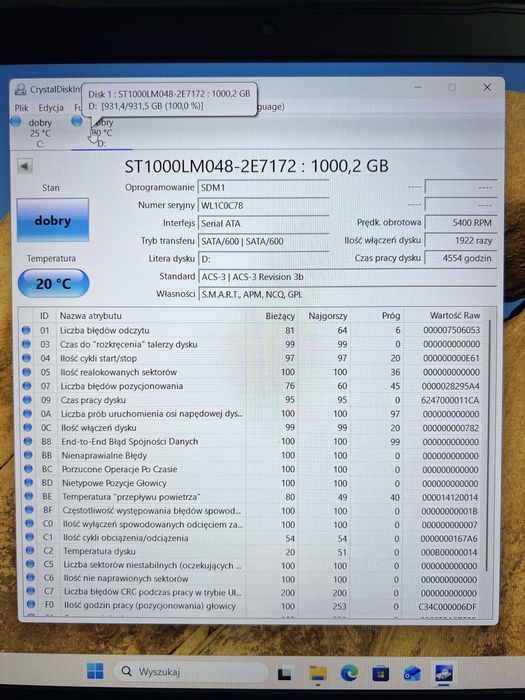
Task: Click the Wartość Raw column header
Action: pos(443,316)
